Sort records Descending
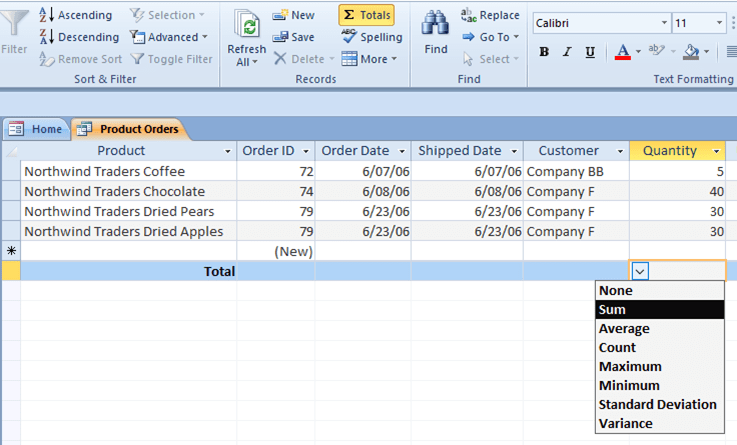737x445 pixels. [x=79, y=37]
